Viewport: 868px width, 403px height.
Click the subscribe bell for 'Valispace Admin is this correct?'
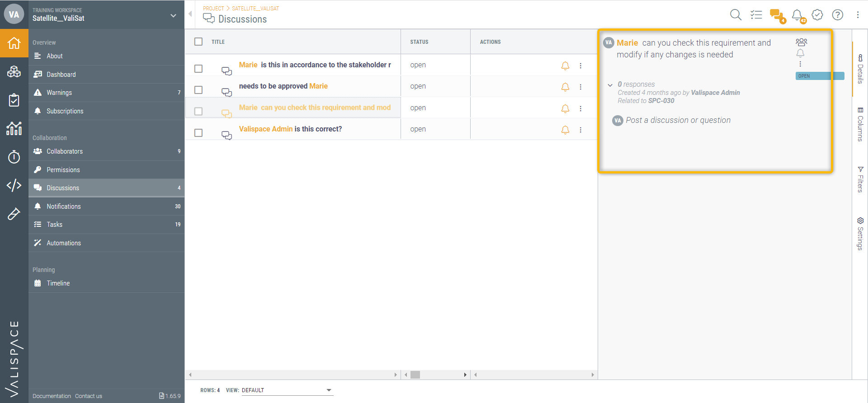(565, 130)
